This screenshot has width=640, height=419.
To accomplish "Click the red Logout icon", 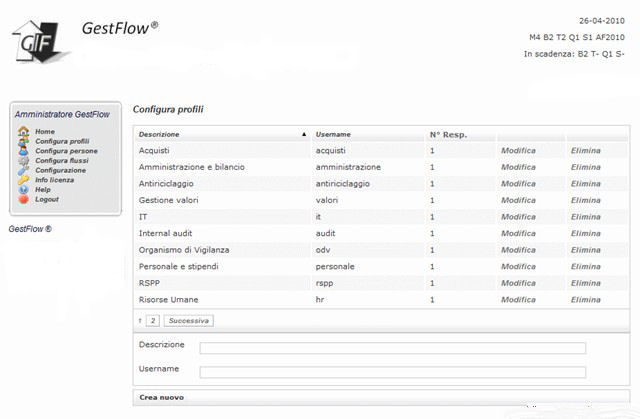I will (24, 199).
